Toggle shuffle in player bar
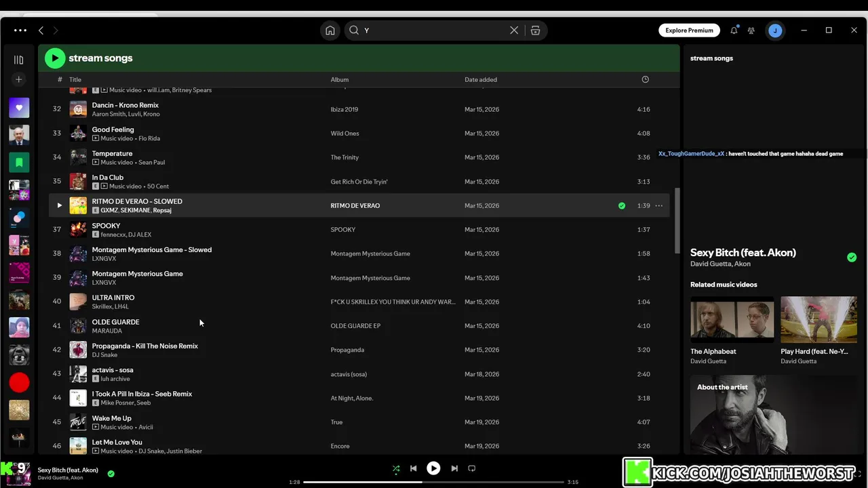868x488 pixels. tap(396, 468)
